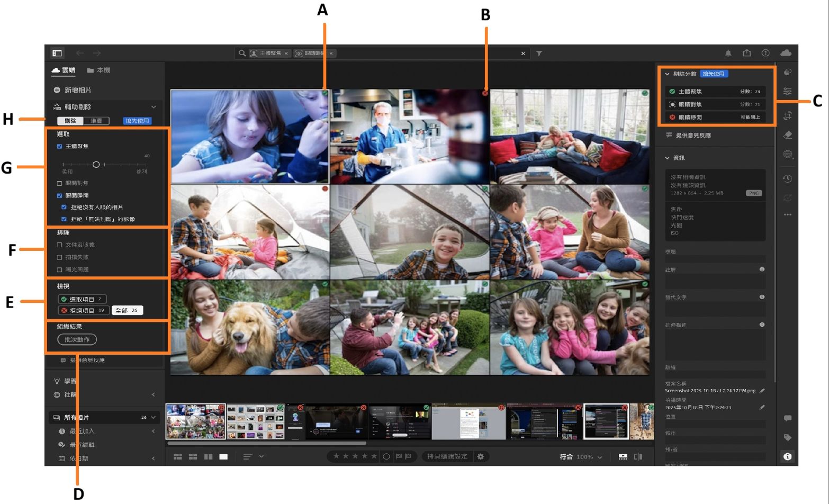Click the gear icon beside 拷貝編輯設定
Screen dimensions: 829x504
(x=480, y=456)
